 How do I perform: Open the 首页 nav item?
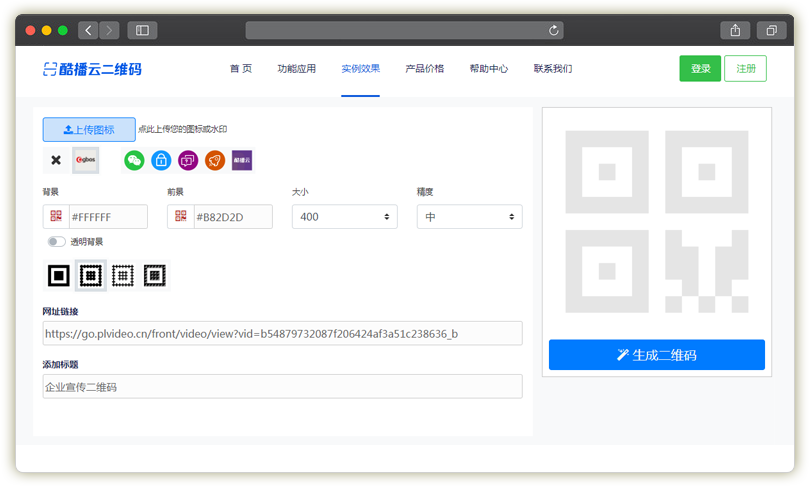coord(241,69)
